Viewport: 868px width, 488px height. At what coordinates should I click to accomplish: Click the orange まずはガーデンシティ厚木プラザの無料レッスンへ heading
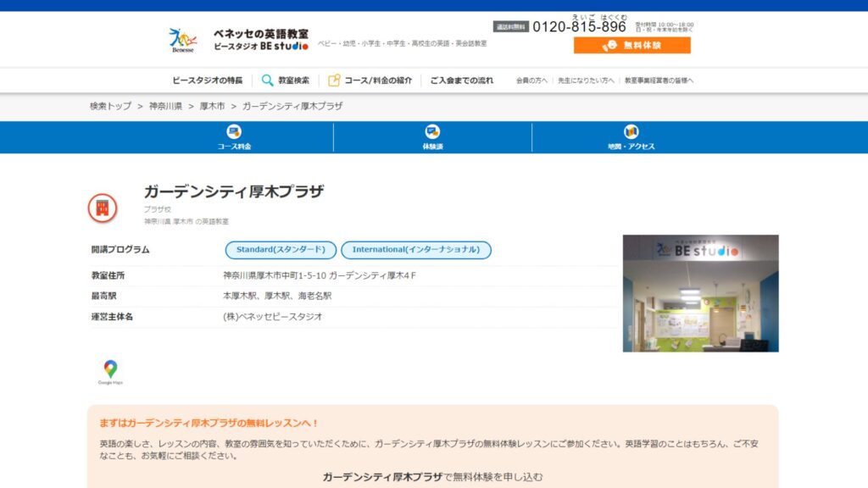(209, 423)
